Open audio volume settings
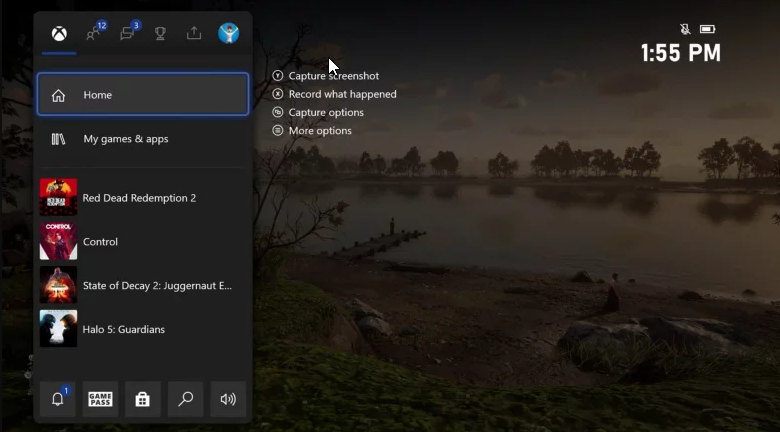The image size is (780, 432). (x=228, y=399)
